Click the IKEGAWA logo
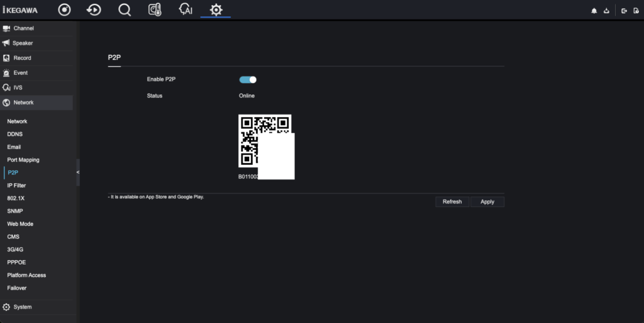The height and width of the screenshot is (323, 644). click(x=20, y=10)
